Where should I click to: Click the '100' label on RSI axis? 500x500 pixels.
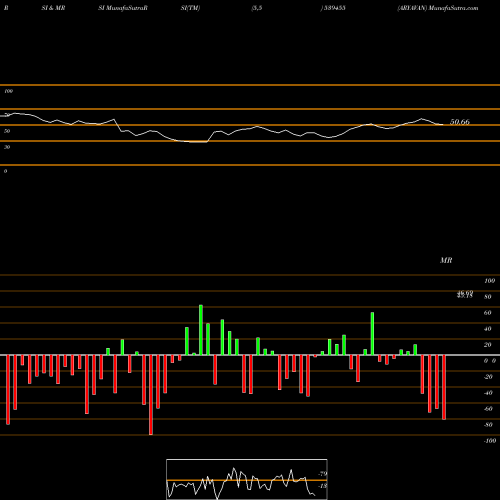[x=8, y=91]
